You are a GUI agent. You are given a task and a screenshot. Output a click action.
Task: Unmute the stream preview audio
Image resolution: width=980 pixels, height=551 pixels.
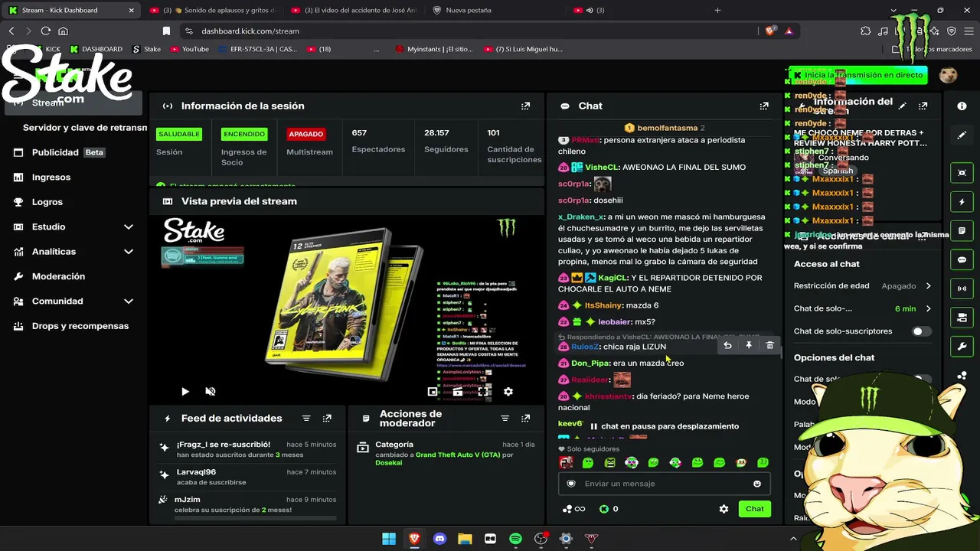tap(211, 392)
